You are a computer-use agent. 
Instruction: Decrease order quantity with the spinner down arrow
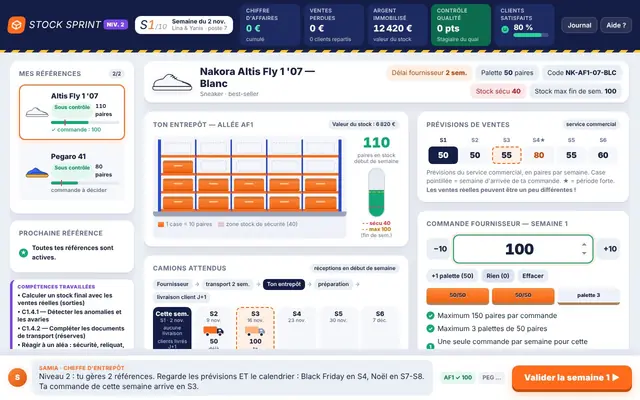click(584, 253)
